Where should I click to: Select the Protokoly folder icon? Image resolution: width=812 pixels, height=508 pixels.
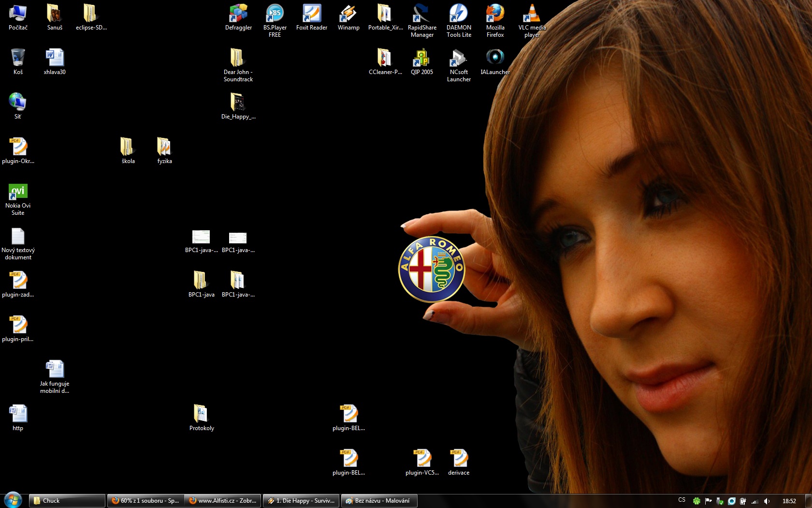201,415
